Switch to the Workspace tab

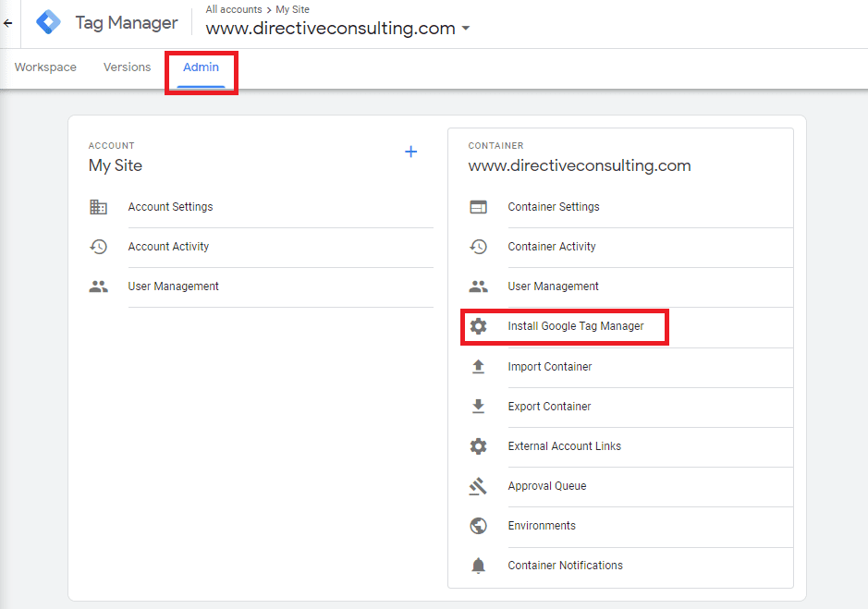pos(45,67)
